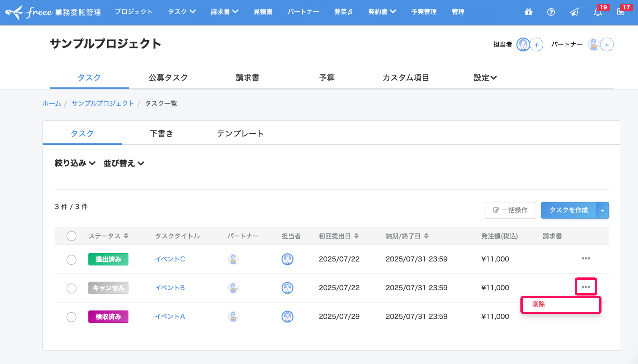Switch to the 下書き sub-tab
The height and width of the screenshot is (364, 638).
tap(162, 133)
